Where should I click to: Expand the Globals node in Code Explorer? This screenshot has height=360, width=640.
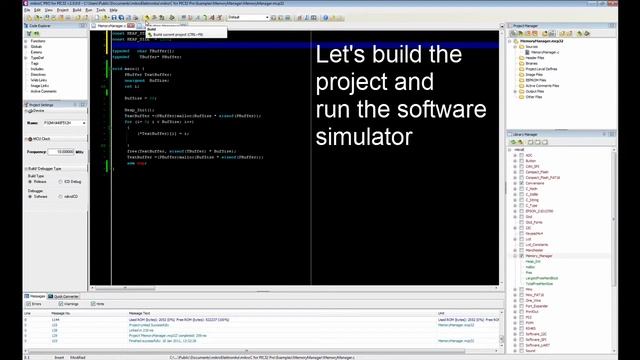[26, 47]
